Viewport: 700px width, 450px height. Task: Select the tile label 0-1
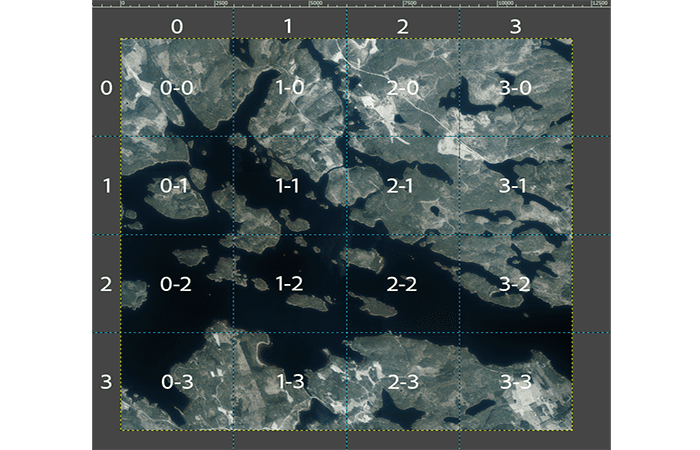(174, 186)
